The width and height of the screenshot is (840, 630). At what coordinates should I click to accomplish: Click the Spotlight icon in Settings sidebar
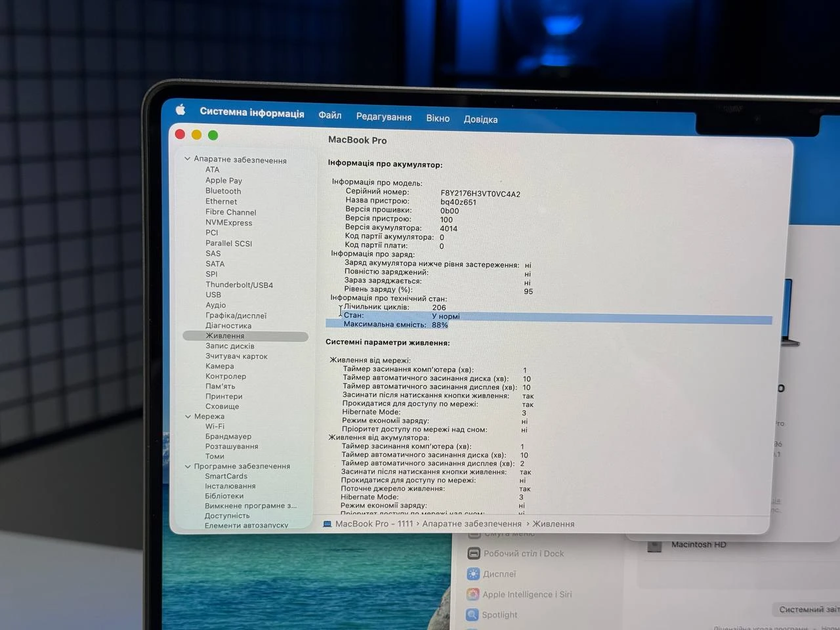pyautogui.click(x=472, y=615)
